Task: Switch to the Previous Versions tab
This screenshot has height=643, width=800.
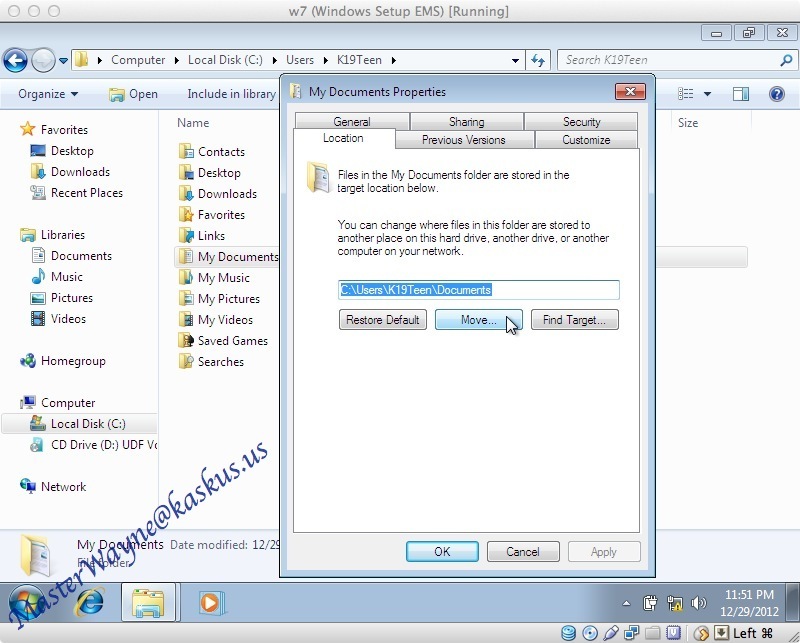Action: [x=464, y=140]
